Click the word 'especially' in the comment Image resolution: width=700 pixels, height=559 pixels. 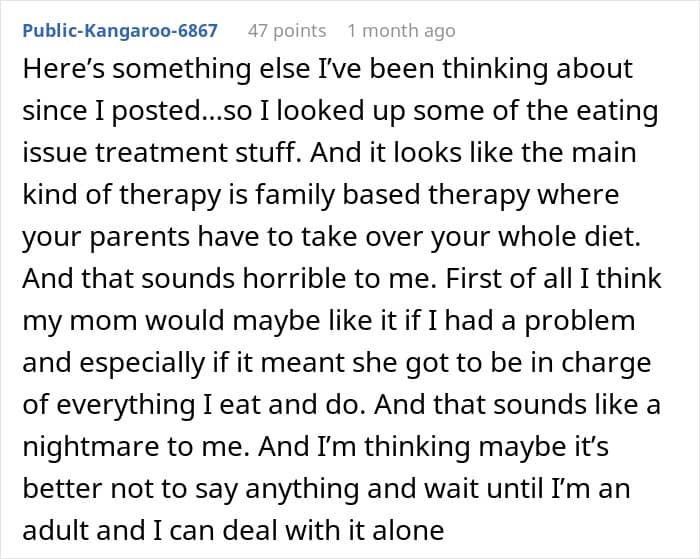(145, 362)
